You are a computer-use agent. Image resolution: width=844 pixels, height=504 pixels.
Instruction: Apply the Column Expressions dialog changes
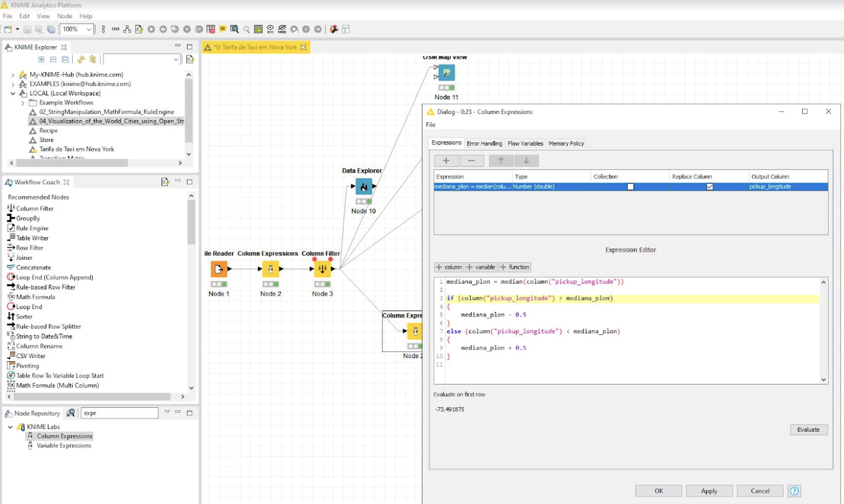pos(709,491)
